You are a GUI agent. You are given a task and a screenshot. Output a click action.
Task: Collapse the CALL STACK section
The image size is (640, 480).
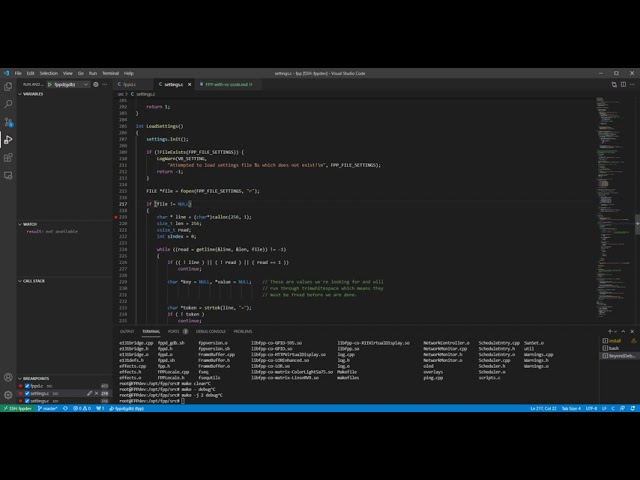pos(31,281)
